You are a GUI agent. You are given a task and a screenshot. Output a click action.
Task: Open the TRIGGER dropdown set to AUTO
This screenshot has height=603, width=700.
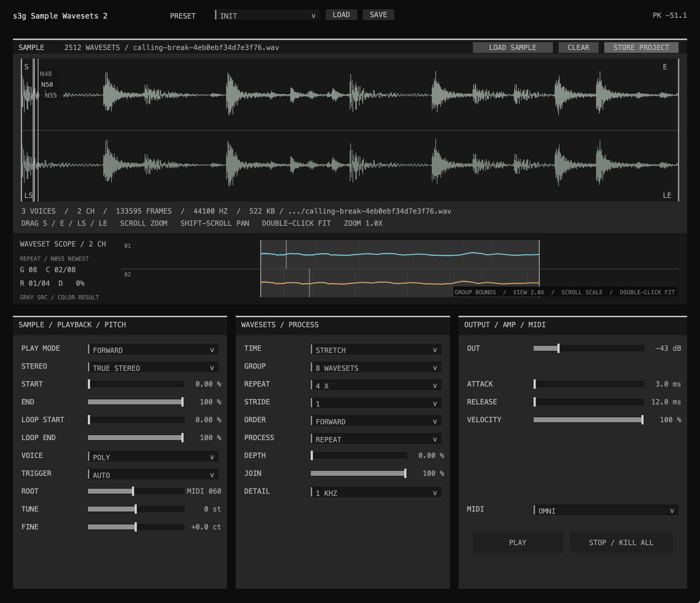tap(153, 475)
